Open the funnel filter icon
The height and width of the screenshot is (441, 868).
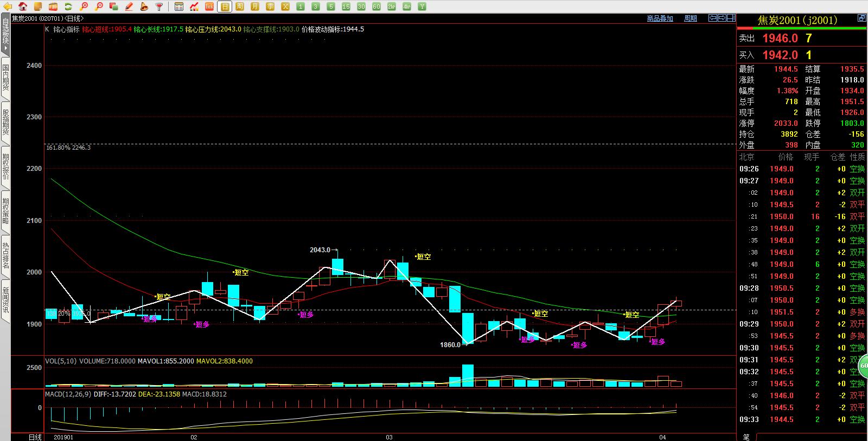tap(159, 7)
